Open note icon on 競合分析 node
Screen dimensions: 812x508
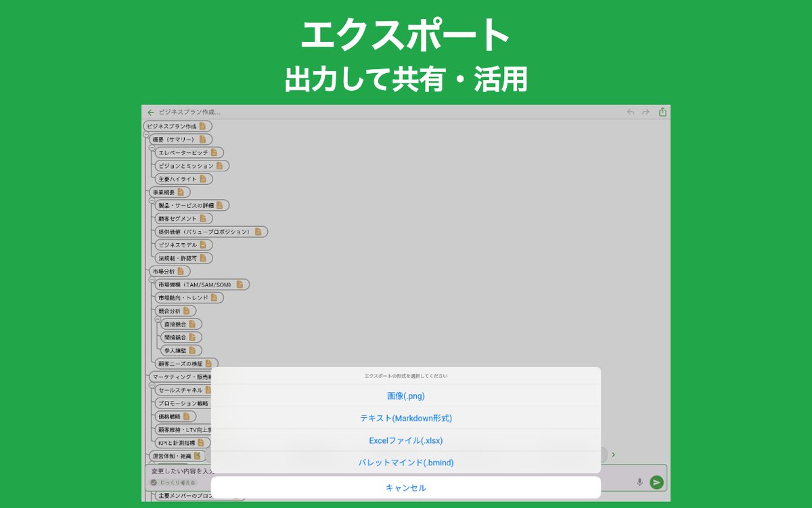(x=186, y=311)
